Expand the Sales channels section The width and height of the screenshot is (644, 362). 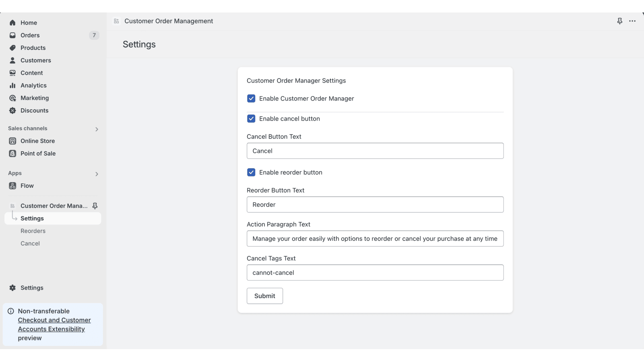point(97,129)
